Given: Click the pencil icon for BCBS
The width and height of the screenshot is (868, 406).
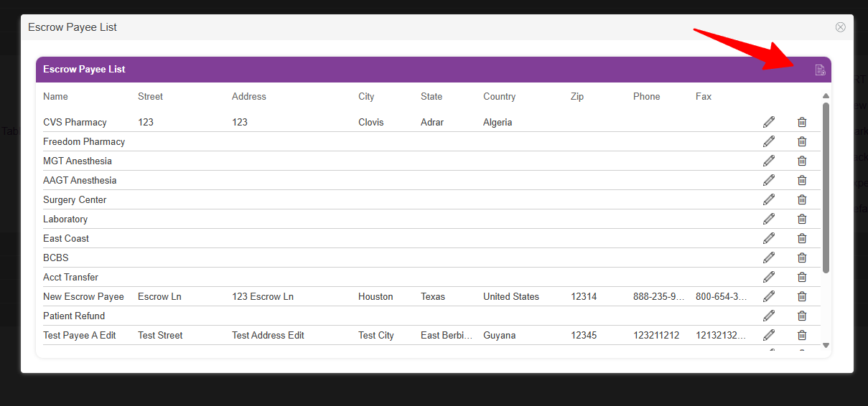Looking at the screenshot, I should pyautogui.click(x=769, y=258).
